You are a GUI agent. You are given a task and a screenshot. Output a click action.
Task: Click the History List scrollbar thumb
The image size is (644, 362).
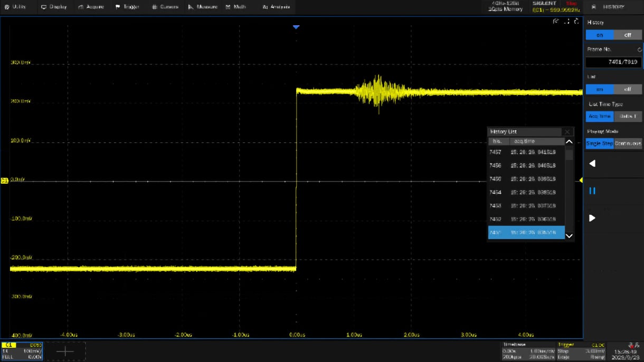[x=569, y=155]
